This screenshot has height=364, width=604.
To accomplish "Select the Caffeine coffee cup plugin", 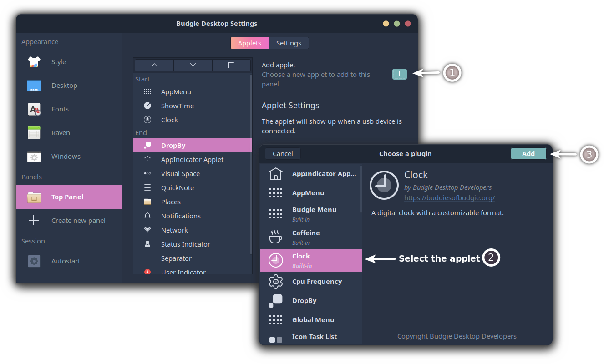I will [306, 237].
